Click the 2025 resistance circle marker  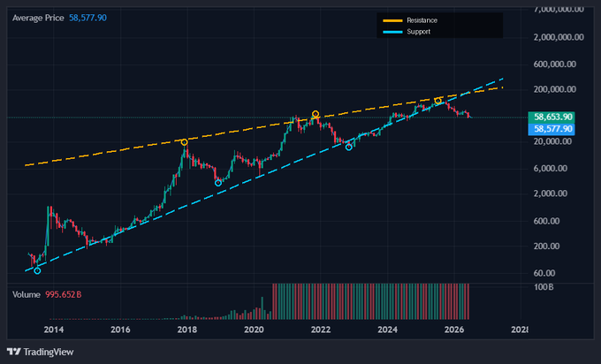point(437,101)
